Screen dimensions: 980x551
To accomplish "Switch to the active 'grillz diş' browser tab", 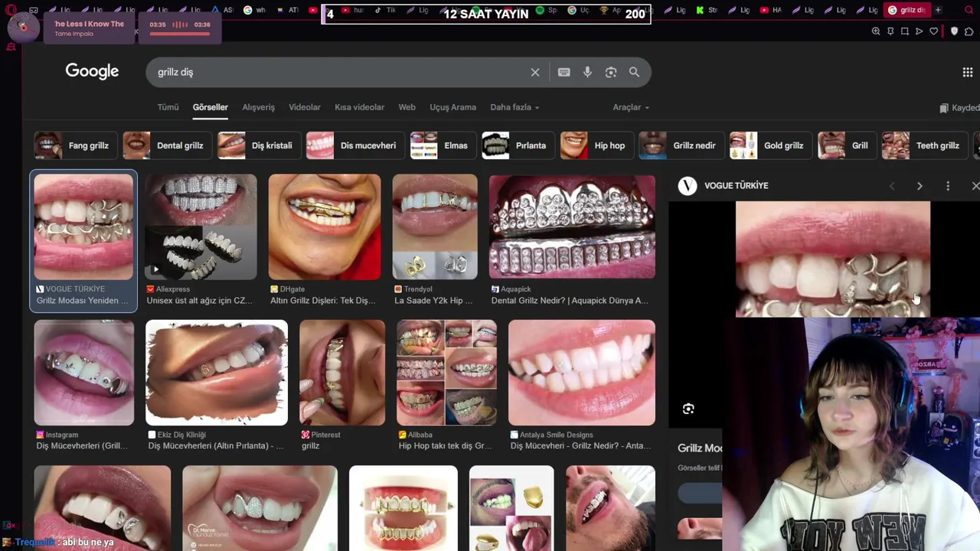I will pos(906,10).
